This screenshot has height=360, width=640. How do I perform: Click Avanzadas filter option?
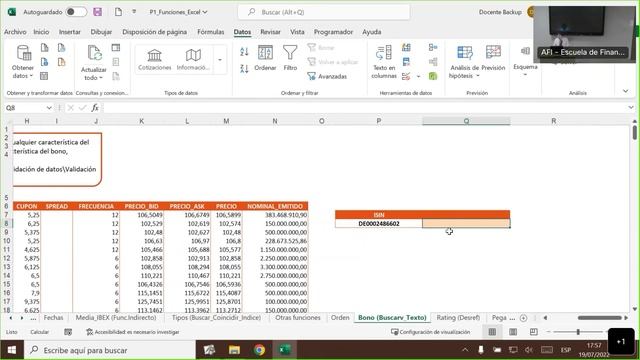pyautogui.click(x=327, y=76)
